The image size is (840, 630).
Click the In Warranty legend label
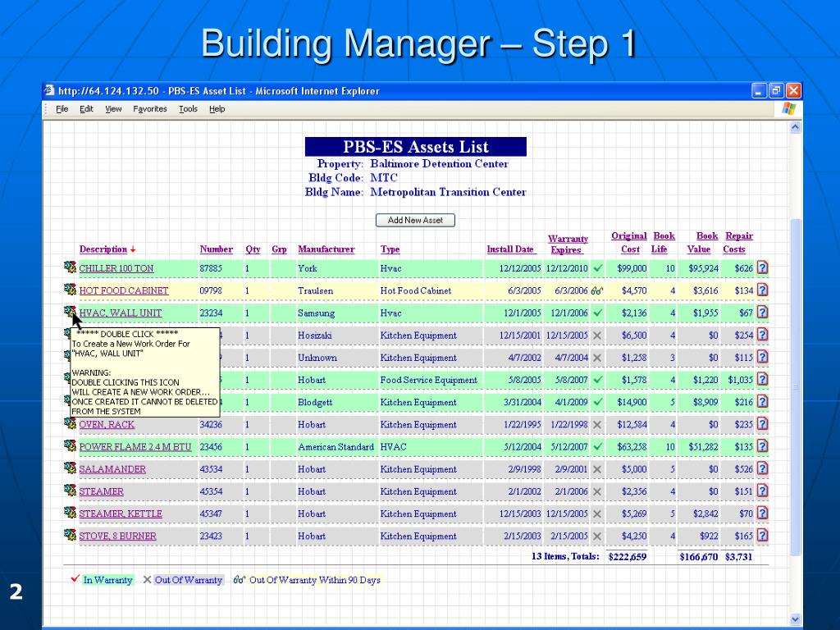107,580
